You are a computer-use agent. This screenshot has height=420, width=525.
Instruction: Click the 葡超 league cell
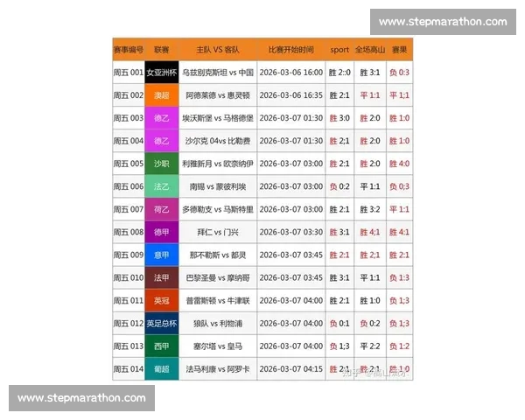(x=162, y=368)
